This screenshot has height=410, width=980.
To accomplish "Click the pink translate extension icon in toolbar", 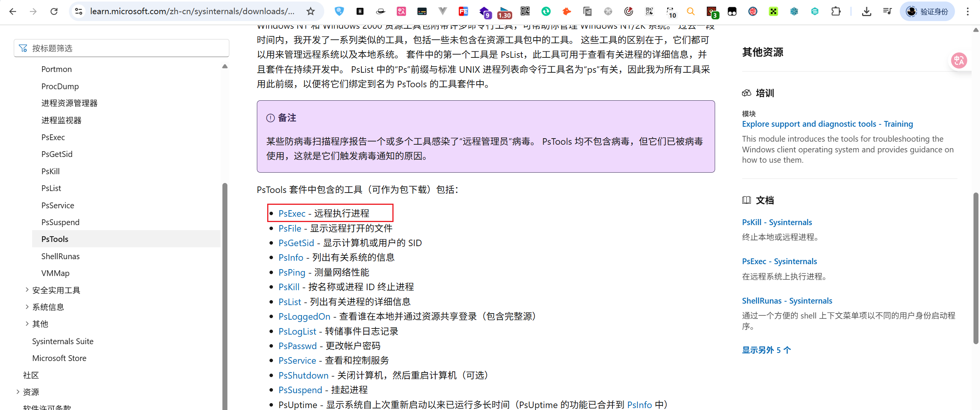I will [x=401, y=11].
